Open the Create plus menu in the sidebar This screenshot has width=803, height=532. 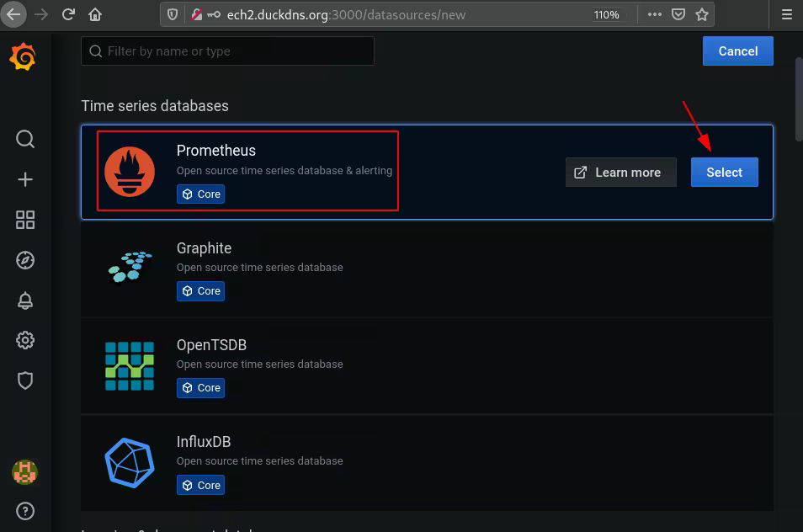pyautogui.click(x=25, y=179)
